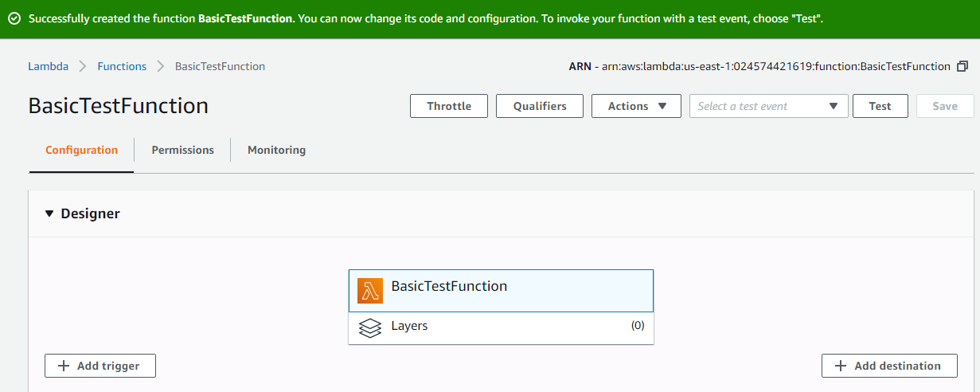Click the Layers stack icon
980x392 pixels.
click(x=370, y=327)
